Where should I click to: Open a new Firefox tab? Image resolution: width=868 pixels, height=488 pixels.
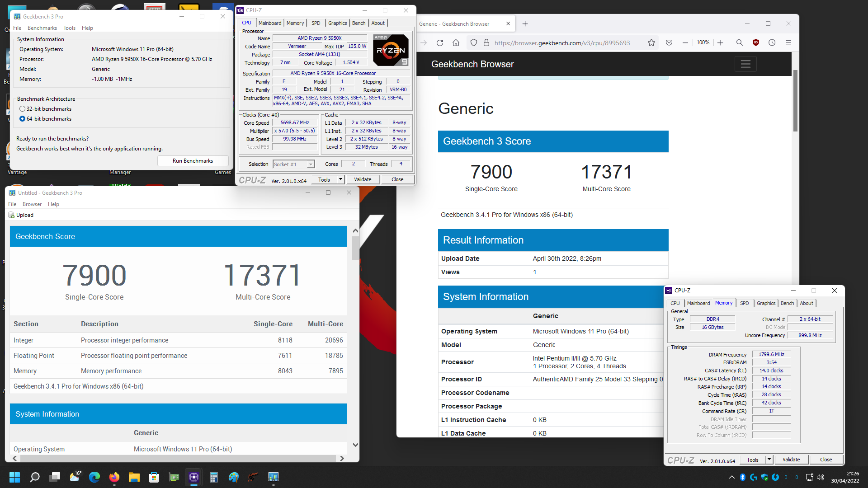[525, 24]
